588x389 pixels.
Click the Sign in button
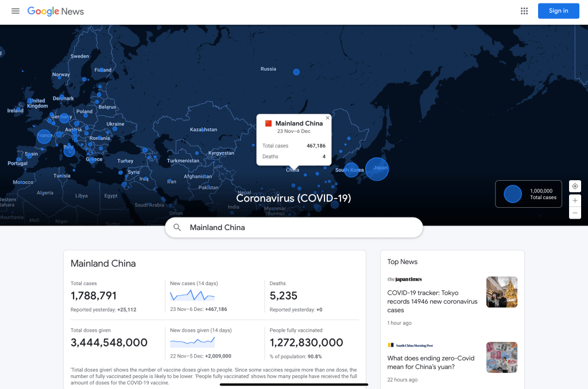tap(558, 11)
